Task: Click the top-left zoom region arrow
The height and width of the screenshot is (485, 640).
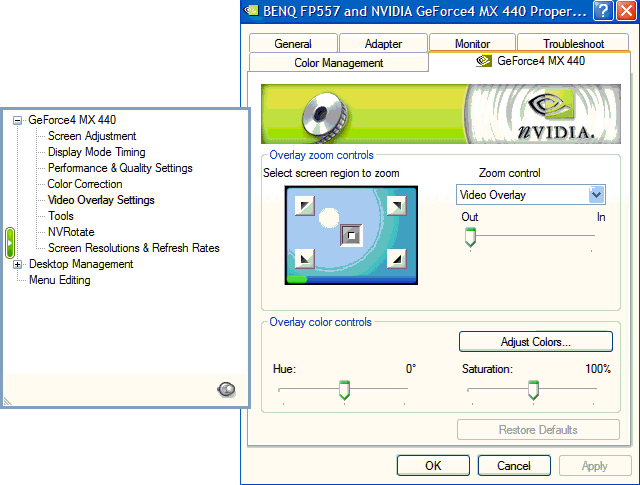Action: [303, 206]
